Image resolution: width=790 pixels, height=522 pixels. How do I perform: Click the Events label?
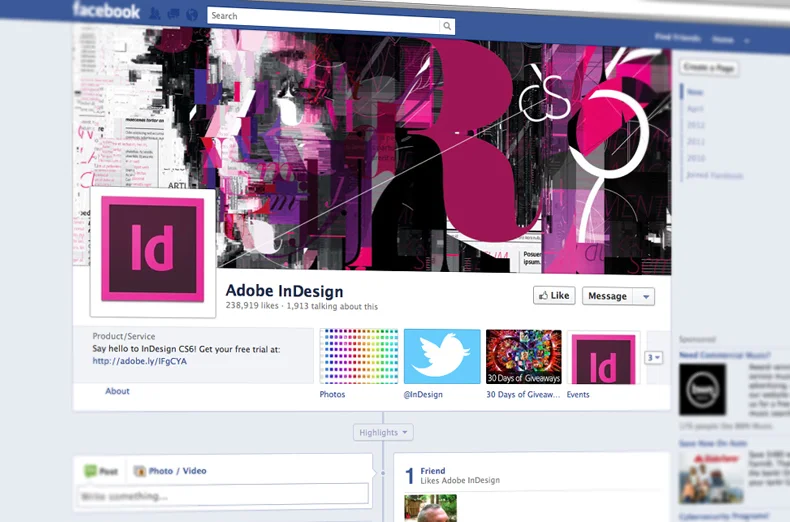[x=578, y=395]
